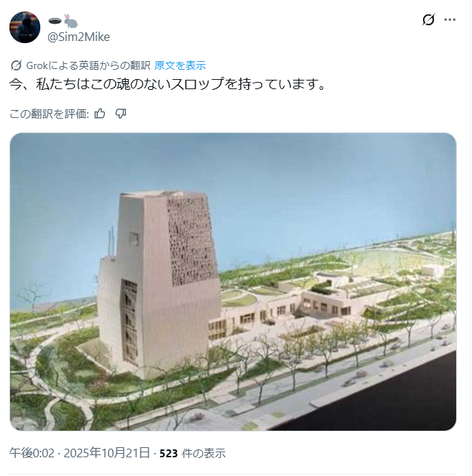Click the small Grok translation icon
472x476 pixels.
click(x=16, y=65)
